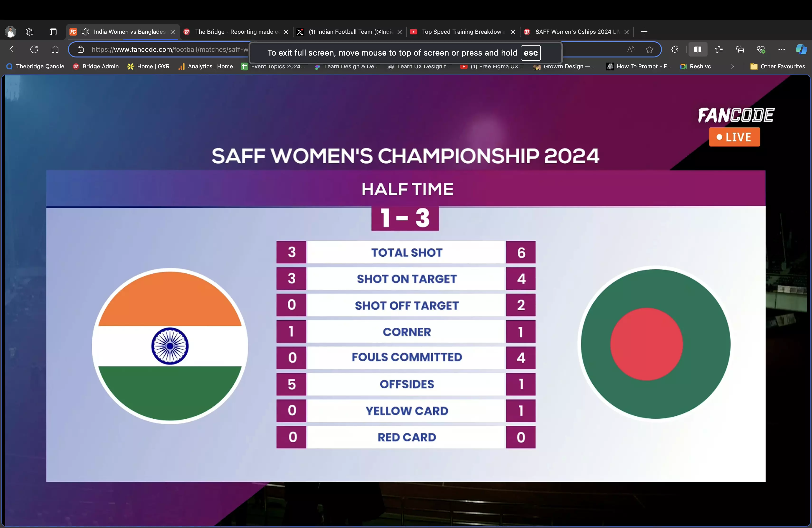
Task: Click the Read Aloud icon
Action: 631,49
